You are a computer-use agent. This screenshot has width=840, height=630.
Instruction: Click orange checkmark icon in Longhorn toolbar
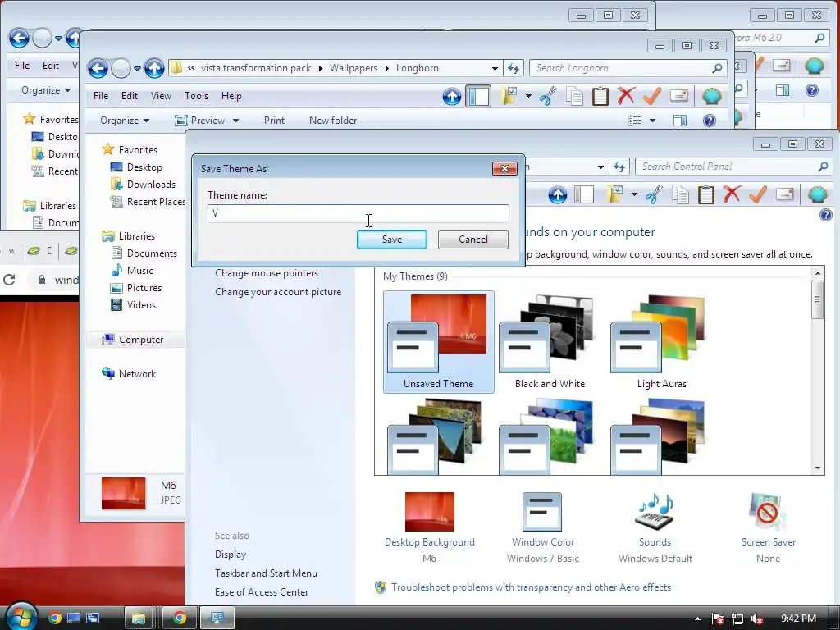651,96
